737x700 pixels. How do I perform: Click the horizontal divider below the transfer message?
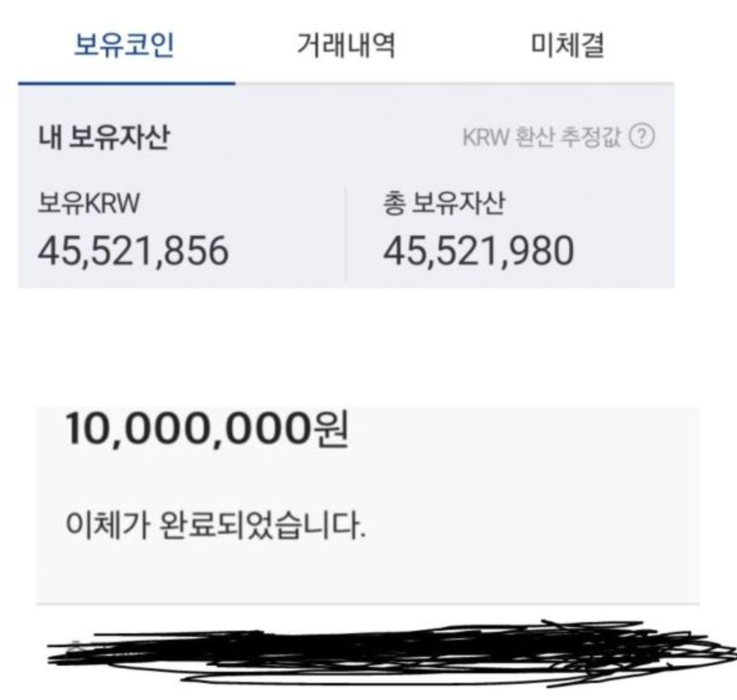pyautogui.click(x=367, y=603)
